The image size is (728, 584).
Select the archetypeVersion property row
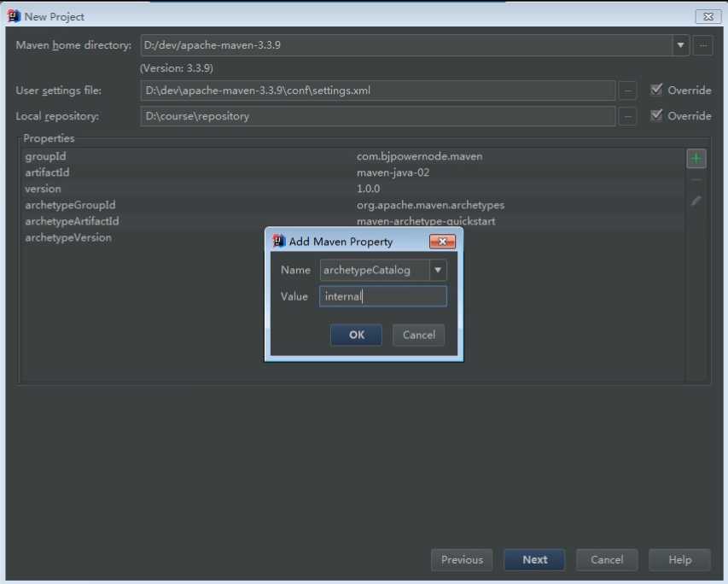[x=352, y=237]
